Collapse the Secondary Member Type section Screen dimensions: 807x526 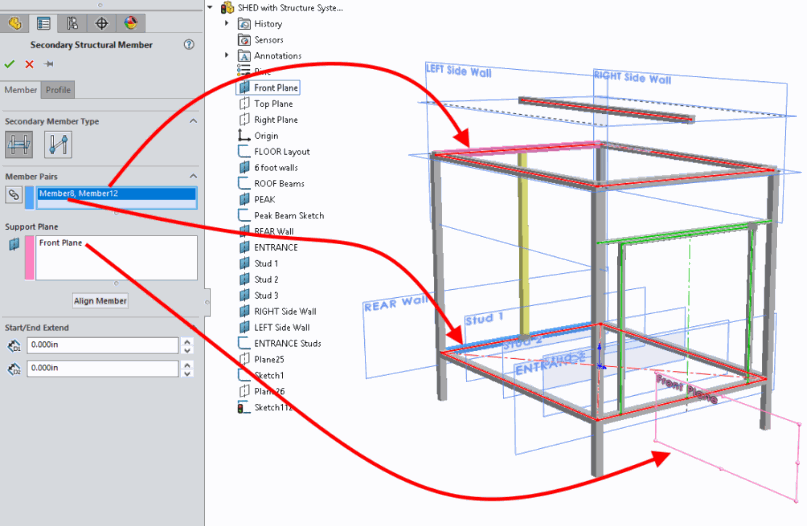click(193, 121)
